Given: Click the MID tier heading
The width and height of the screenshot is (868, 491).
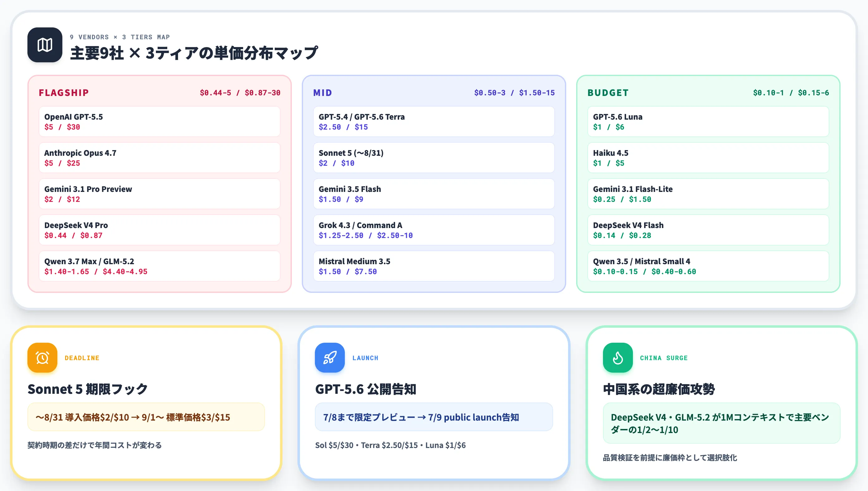Looking at the screenshot, I should point(323,93).
